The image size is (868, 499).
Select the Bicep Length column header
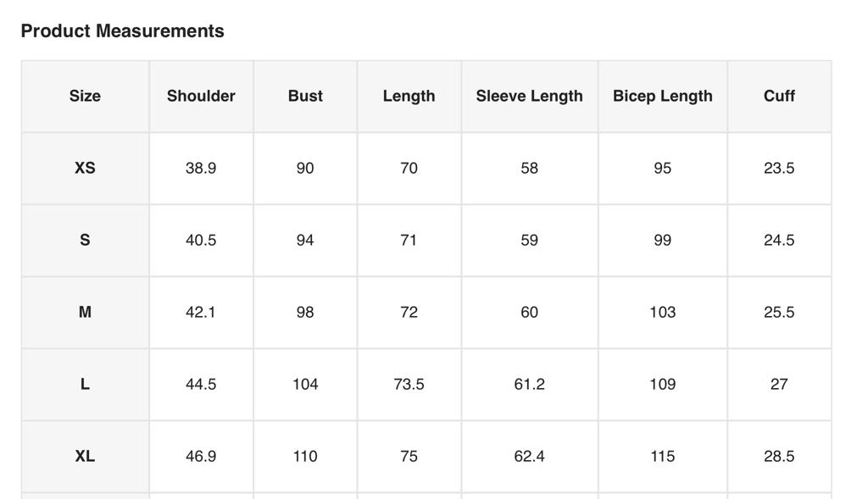click(662, 96)
